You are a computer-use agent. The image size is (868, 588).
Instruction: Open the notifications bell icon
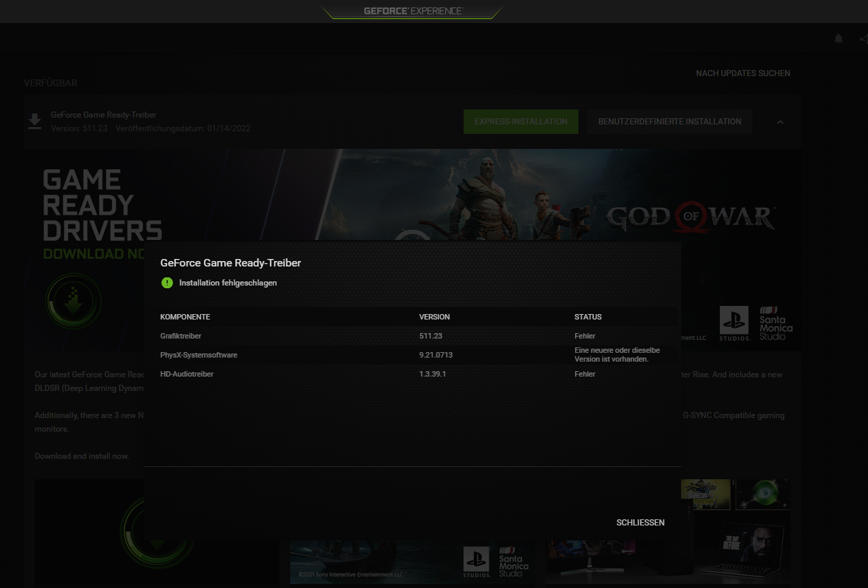[838, 39]
